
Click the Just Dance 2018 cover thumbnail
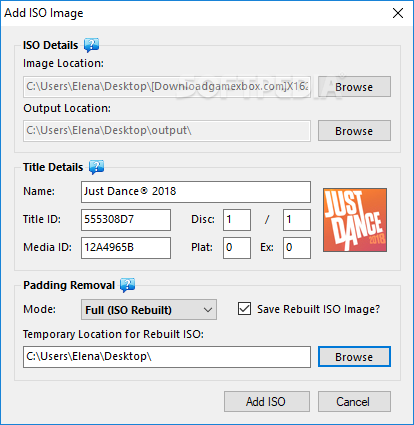(355, 220)
